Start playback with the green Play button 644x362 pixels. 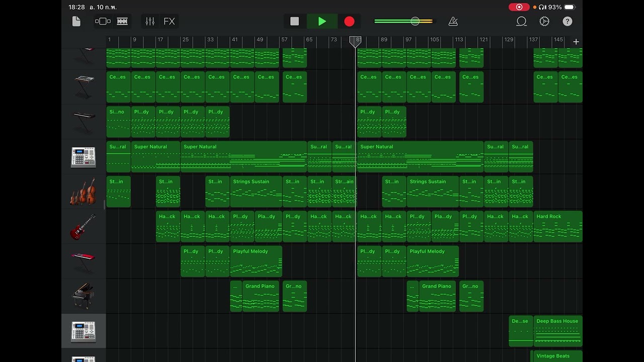(322, 21)
